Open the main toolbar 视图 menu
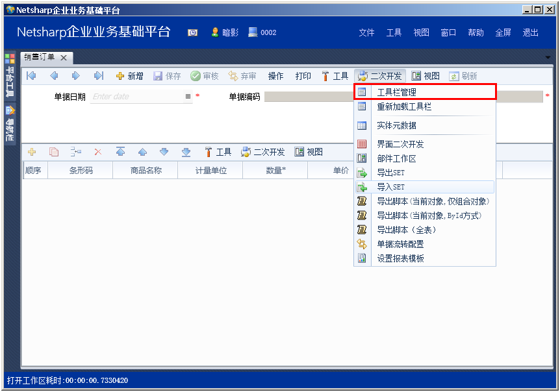The width and height of the screenshot is (560, 392). pos(426,76)
